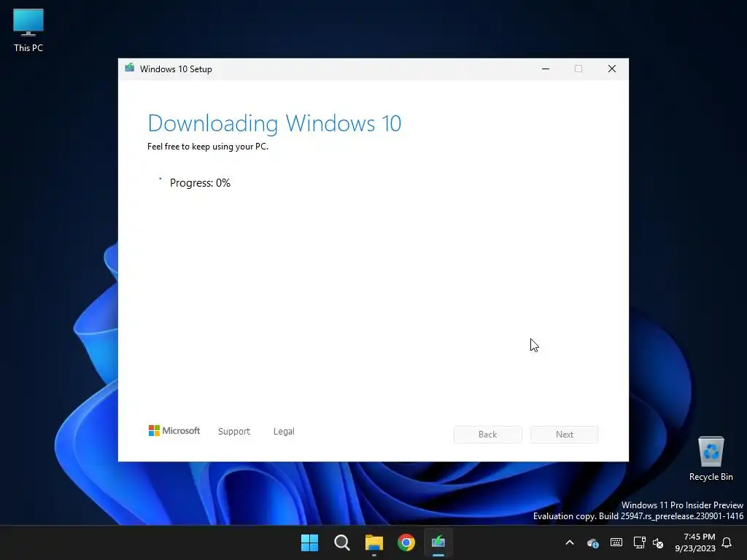Launch File Explorer from the taskbar
This screenshot has height=560, width=747.
click(374, 542)
